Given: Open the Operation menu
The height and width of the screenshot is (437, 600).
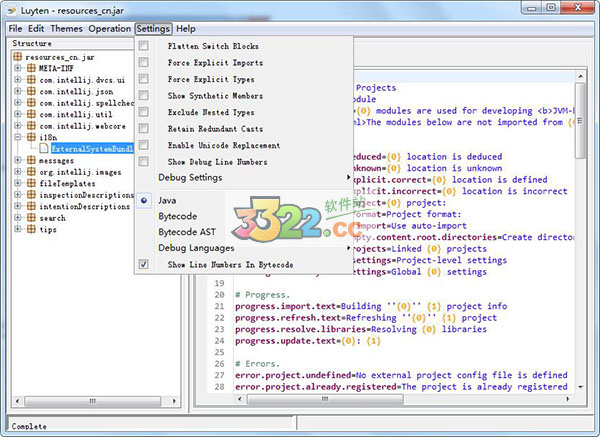Looking at the screenshot, I should [x=109, y=29].
